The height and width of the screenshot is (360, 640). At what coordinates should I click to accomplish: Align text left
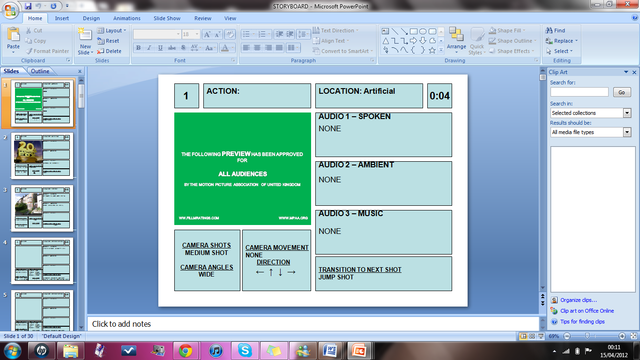246,48
